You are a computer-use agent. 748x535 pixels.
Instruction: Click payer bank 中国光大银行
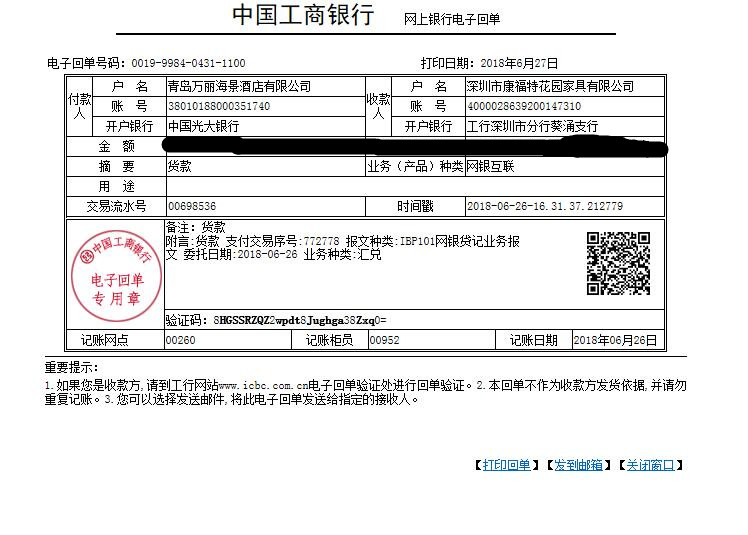pyautogui.click(x=203, y=126)
